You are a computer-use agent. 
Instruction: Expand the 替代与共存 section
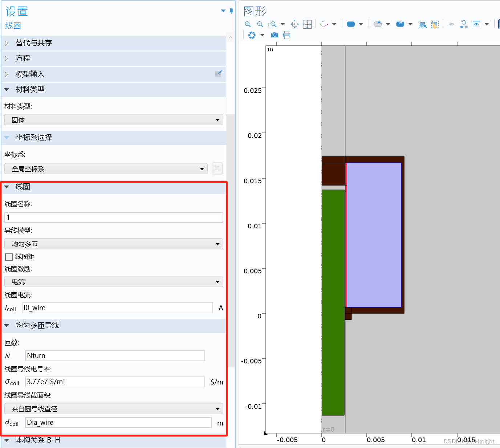pyautogui.click(x=7, y=43)
